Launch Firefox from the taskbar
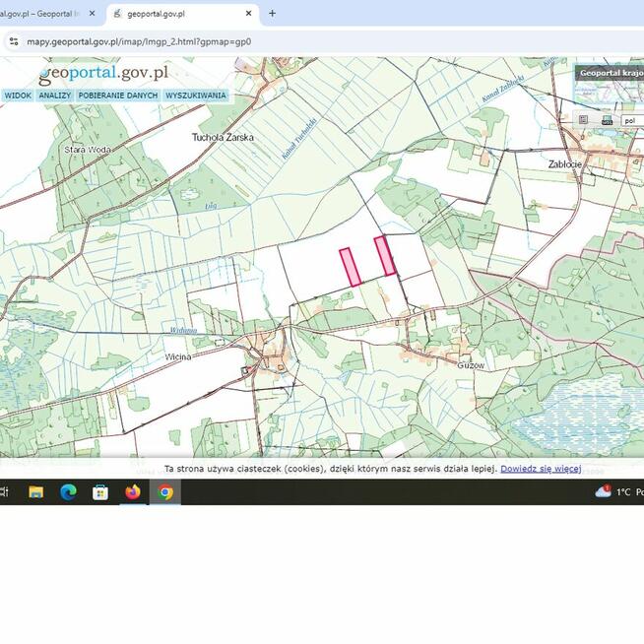Image resolution: width=644 pixels, height=644 pixels. coord(133,492)
